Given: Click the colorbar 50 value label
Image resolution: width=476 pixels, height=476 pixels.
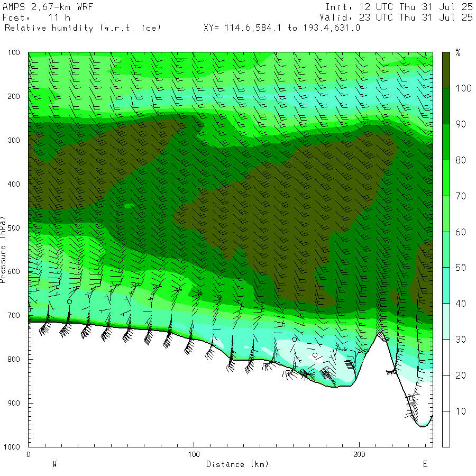Looking at the screenshot, I should point(461,268).
